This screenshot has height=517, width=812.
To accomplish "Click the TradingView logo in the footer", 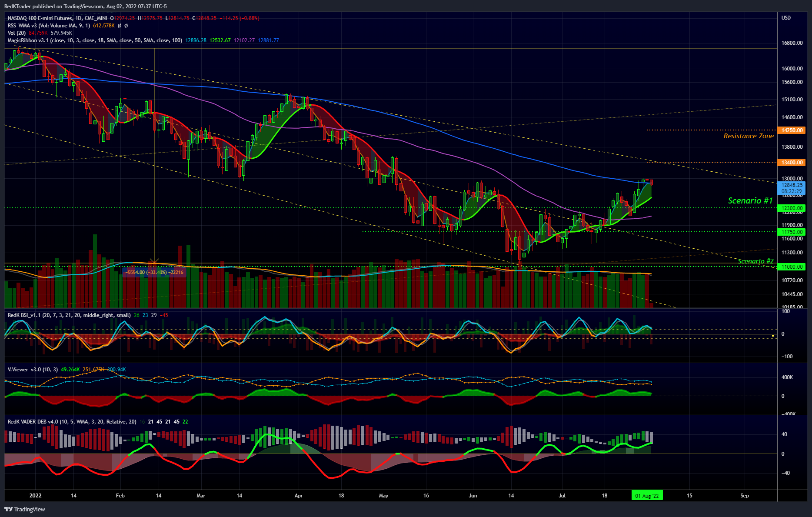I will 25,509.
